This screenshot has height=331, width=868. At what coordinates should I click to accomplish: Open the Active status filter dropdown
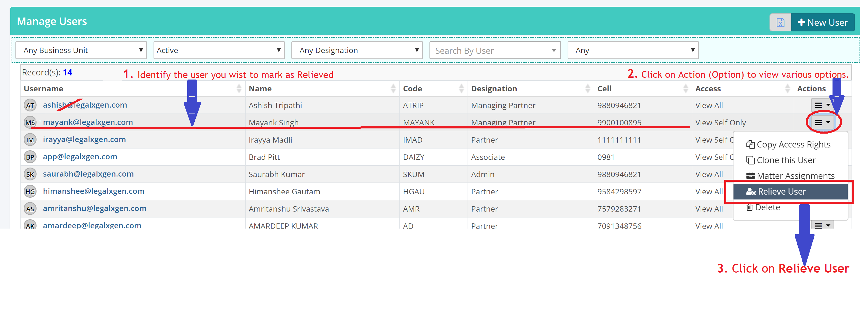pos(219,50)
